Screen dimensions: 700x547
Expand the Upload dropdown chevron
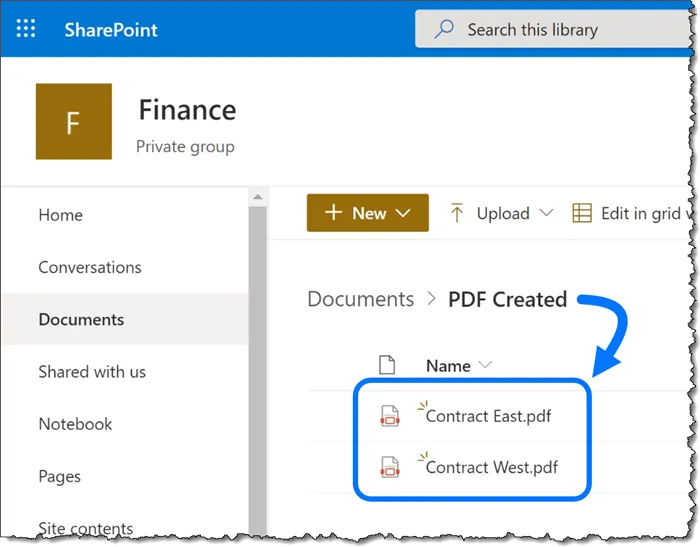click(546, 213)
